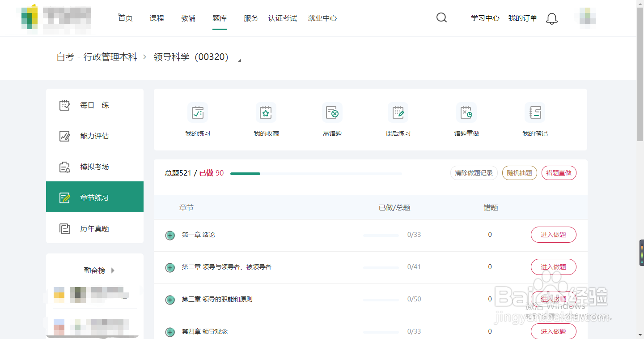
Task: Open 我的订单 link
Action: pos(523,18)
